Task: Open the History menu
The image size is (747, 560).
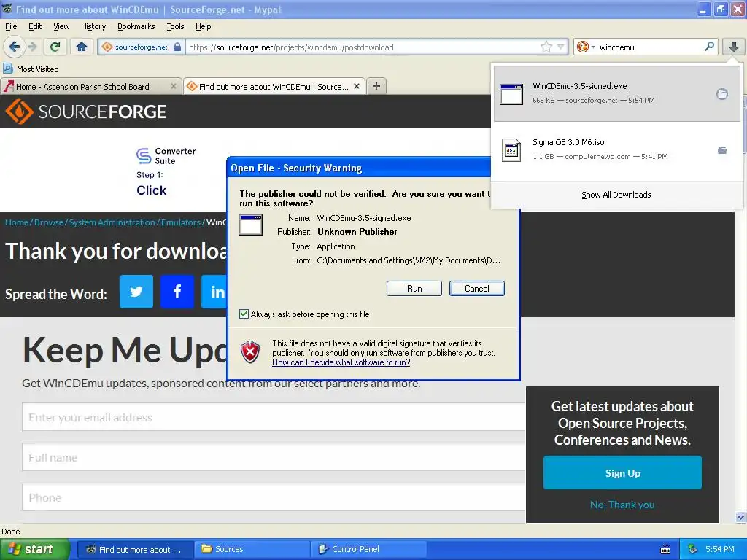Action: 93,26
